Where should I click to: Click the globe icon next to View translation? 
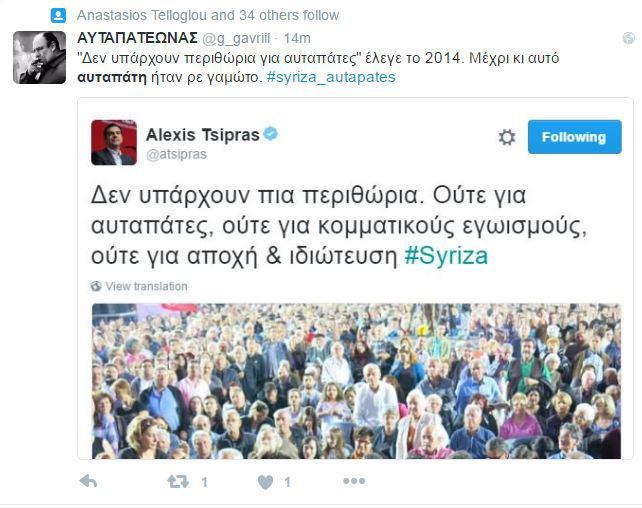click(96, 286)
